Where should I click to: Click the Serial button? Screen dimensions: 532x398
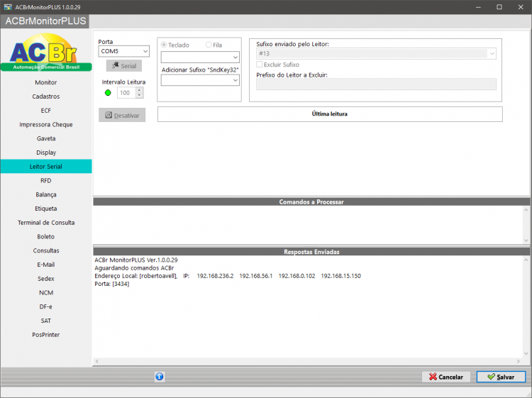tap(124, 65)
